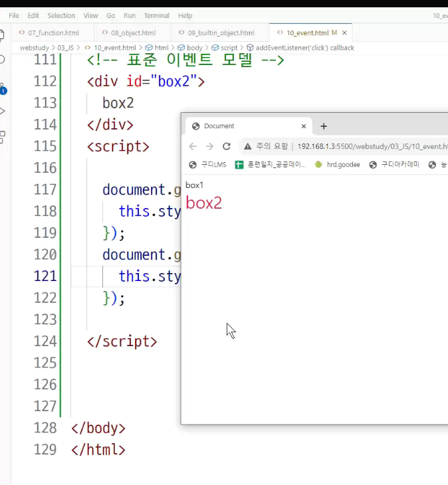This screenshot has width=448, height=485.
Task: Click the 03_JS breadcrumb segment
Action: [65, 48]
